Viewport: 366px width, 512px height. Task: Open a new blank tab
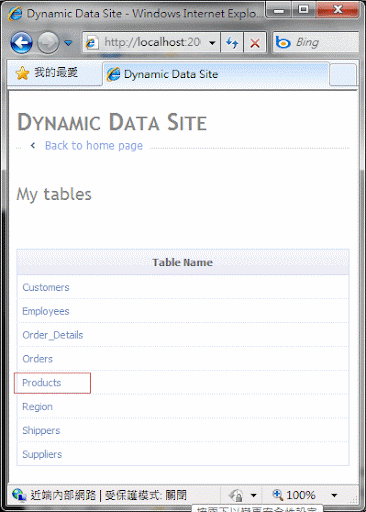click(x=343, y=74)
